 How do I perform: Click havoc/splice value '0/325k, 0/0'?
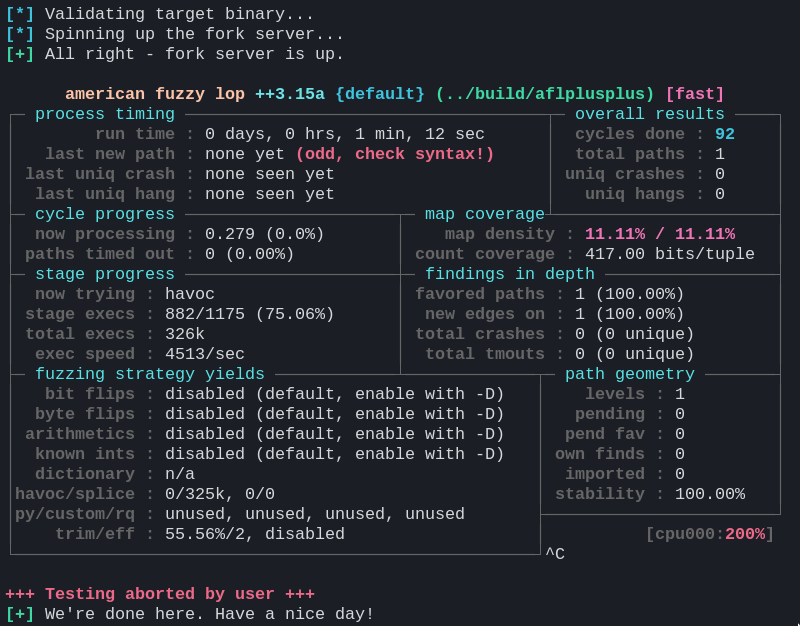point(219,493)
